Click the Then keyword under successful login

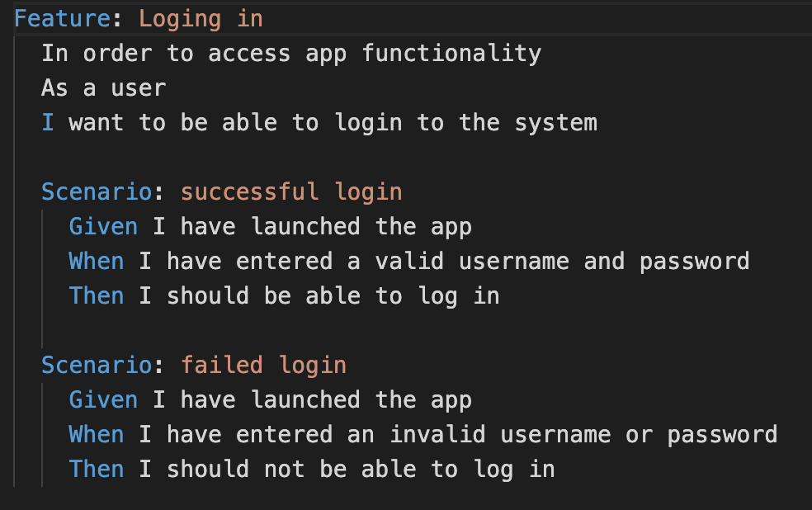click(x=97, y=296)
